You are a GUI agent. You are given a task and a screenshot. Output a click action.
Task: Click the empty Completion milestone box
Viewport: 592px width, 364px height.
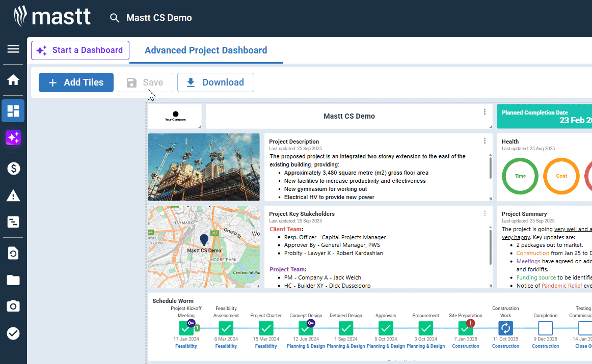545,328
